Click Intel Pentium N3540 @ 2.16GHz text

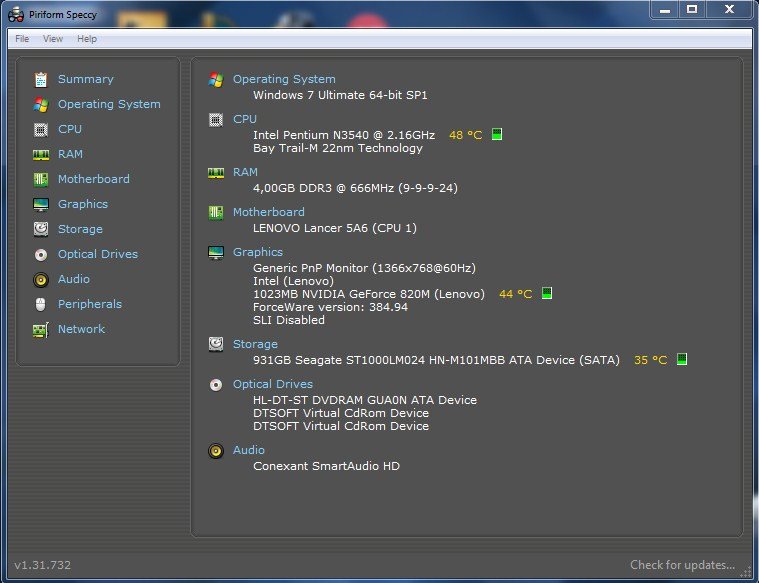tap(344, 135)
